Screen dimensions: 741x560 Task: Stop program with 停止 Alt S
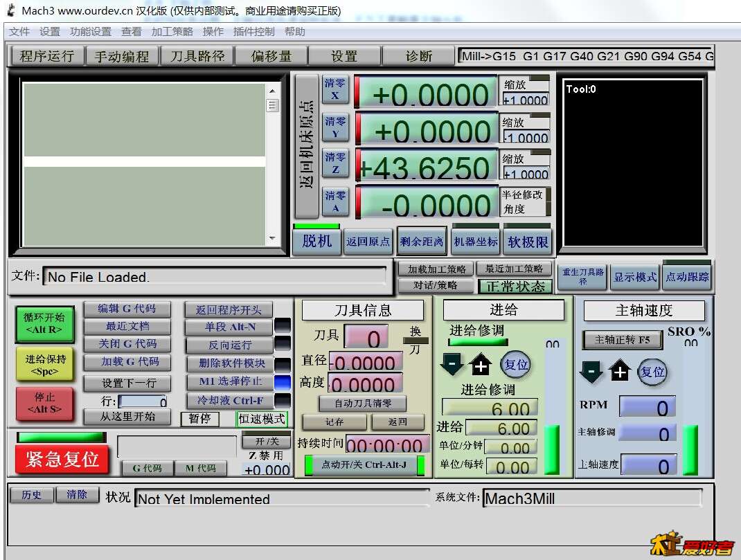(x=45, y=404)
